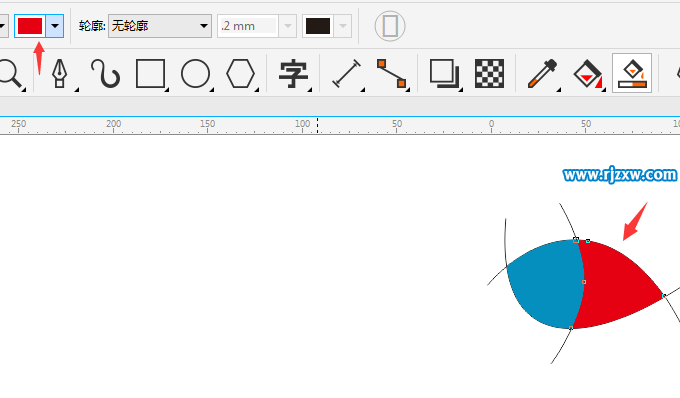680x398 pixels.
Task: Choose the Artistic Media curve tool
Action: 105,74
